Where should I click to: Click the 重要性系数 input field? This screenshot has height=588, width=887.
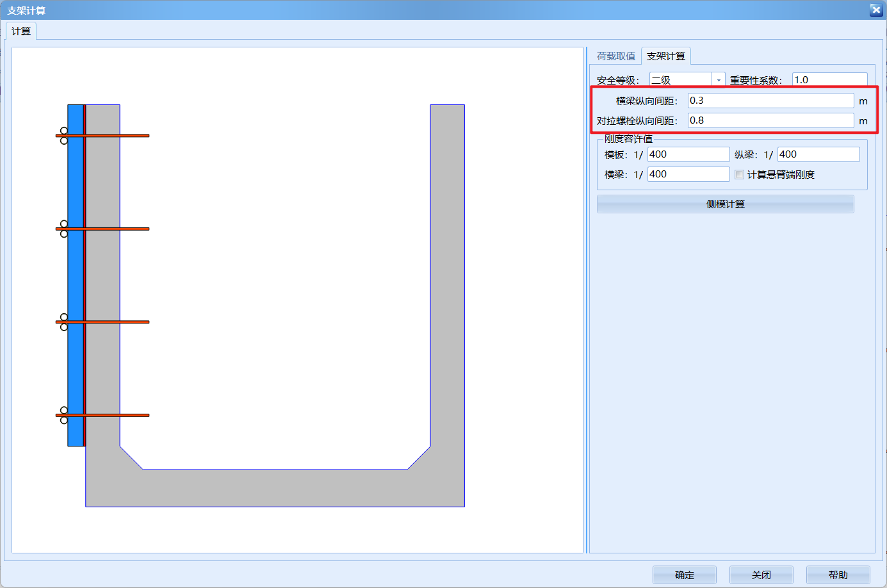point(829,80)
